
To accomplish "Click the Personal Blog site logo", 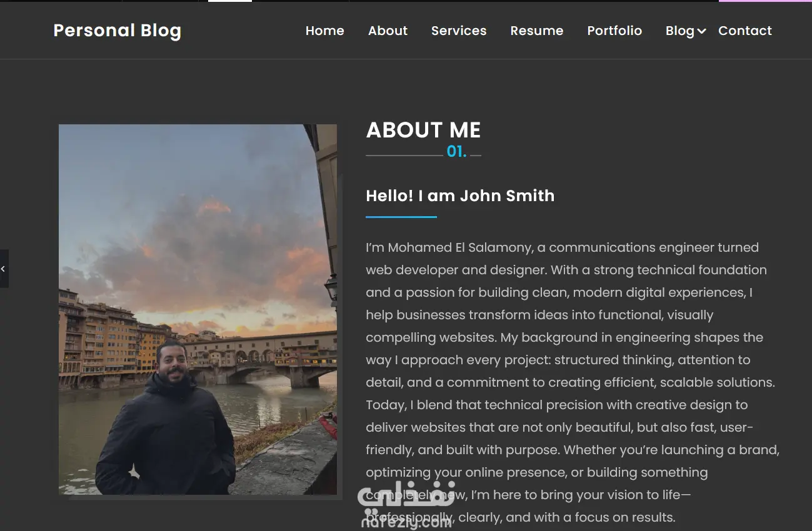I will (118, 31).
